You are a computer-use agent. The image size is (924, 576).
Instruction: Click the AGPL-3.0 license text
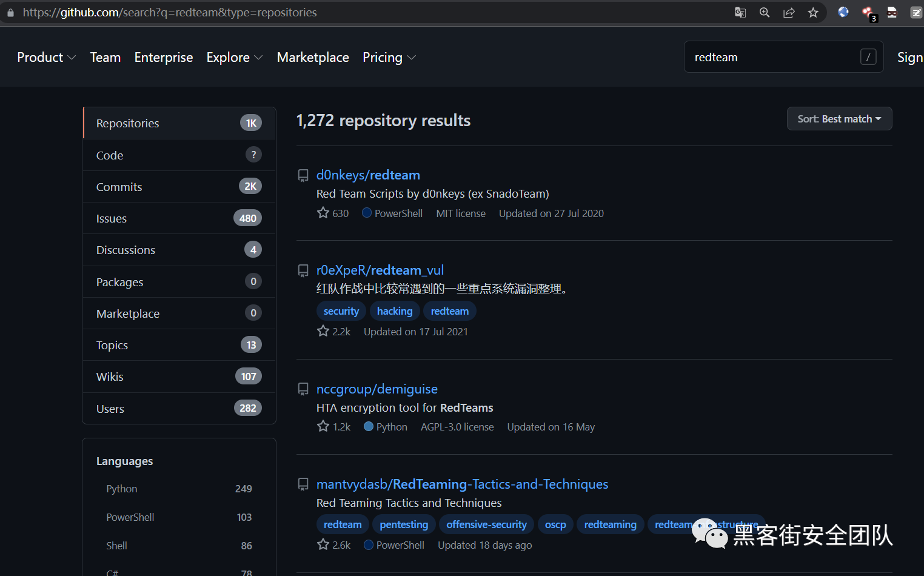point(457,427)
